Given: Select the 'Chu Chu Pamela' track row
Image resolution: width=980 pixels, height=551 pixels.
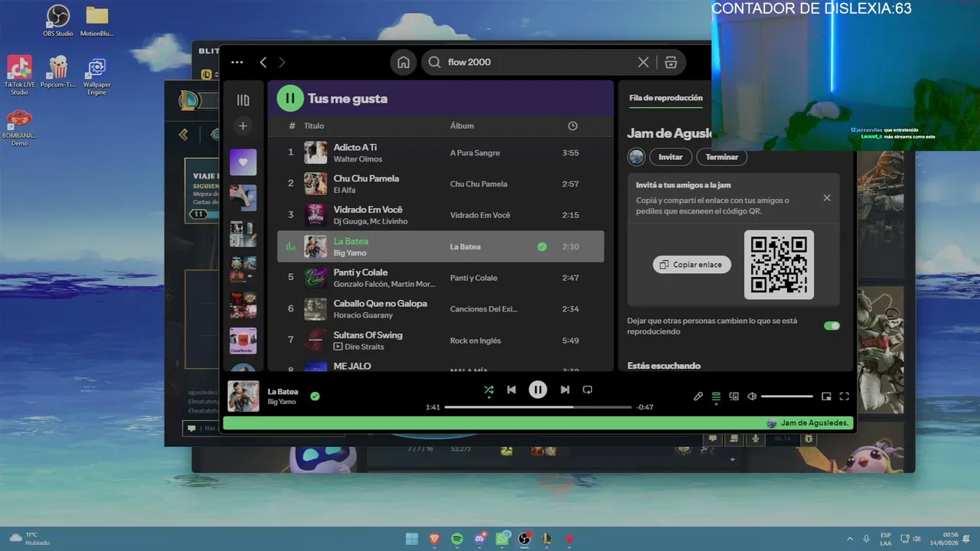Looking at the screenshot, I should tap(440, 184).
